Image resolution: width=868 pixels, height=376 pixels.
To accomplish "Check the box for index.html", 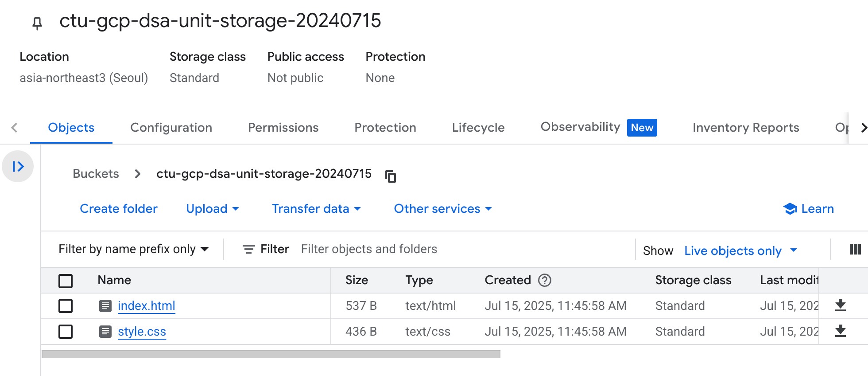I will coord(66,306).
